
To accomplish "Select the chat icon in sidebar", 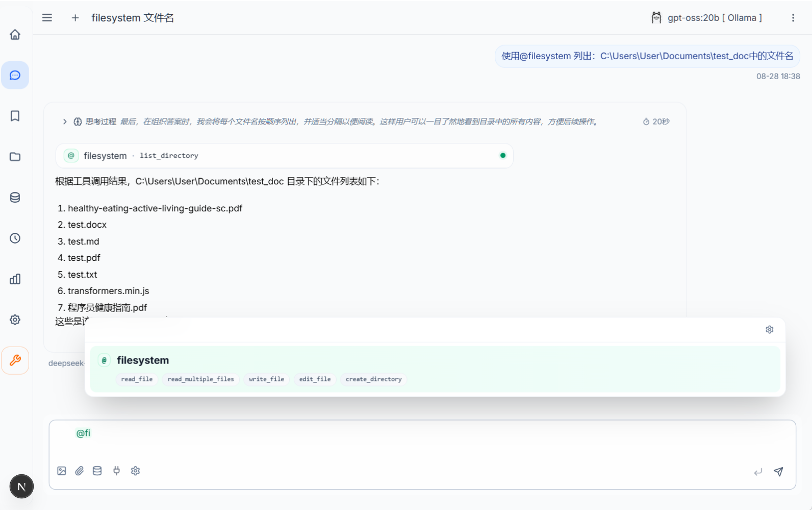I will 15,76.
